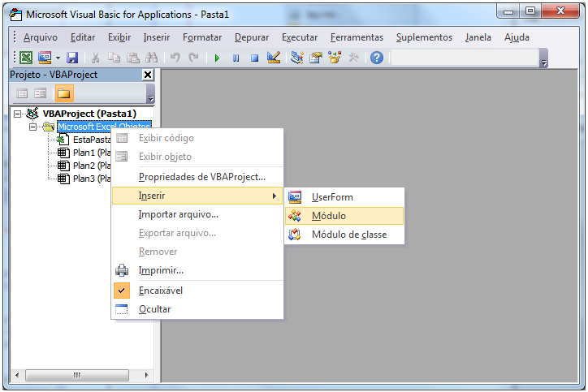Image resolution: width=588 pixels, height=392 pixels.
Task: Close the Projeto - VBAProject panel
Action: point(147,75)
